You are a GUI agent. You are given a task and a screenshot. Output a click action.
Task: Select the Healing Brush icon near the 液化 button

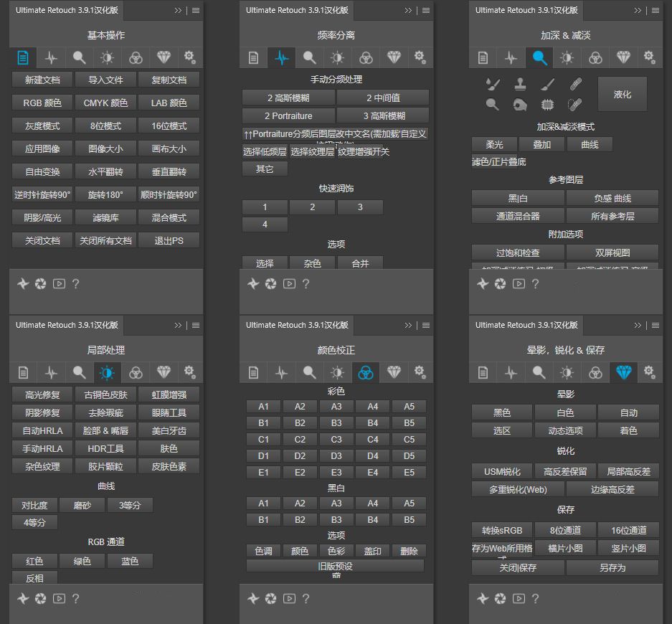pos(574,82)
